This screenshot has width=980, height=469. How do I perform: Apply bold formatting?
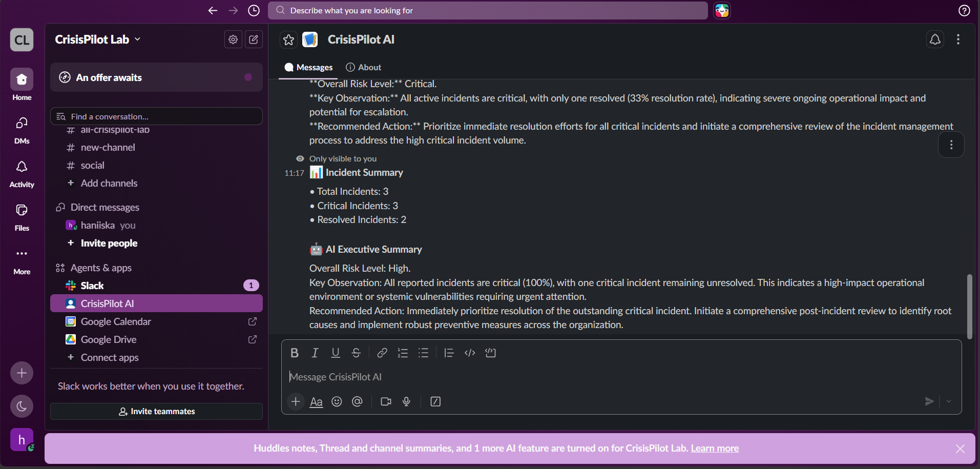pos(295,353)
